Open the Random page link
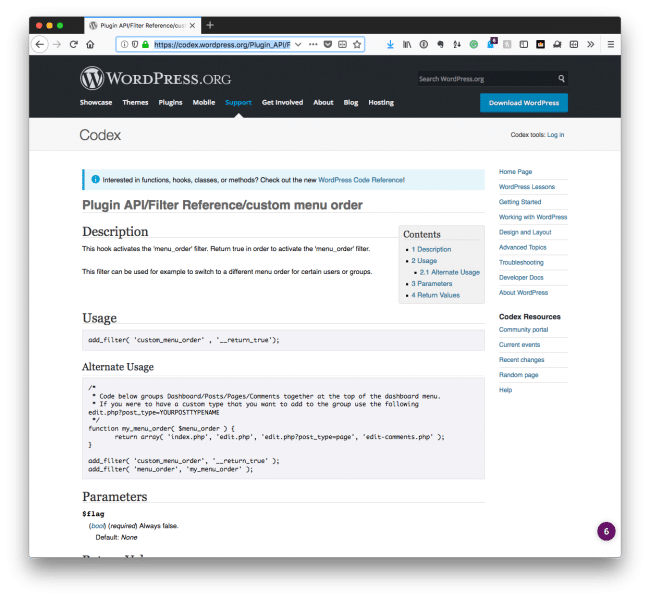 pos(519,375)
